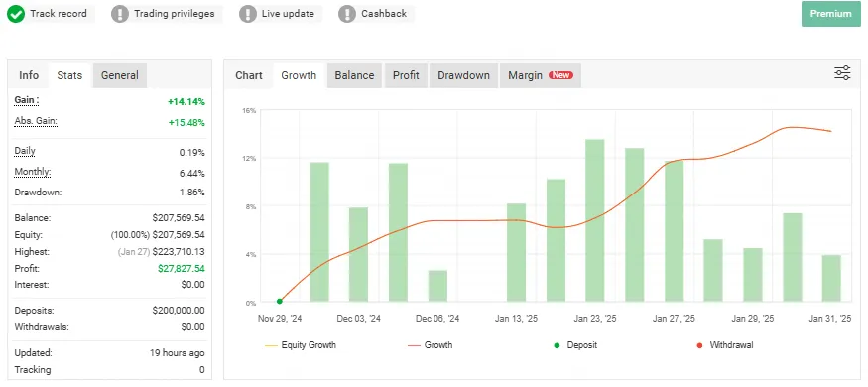Click the 0.19% daily value
868x387 pixels.
coord(192,152)
